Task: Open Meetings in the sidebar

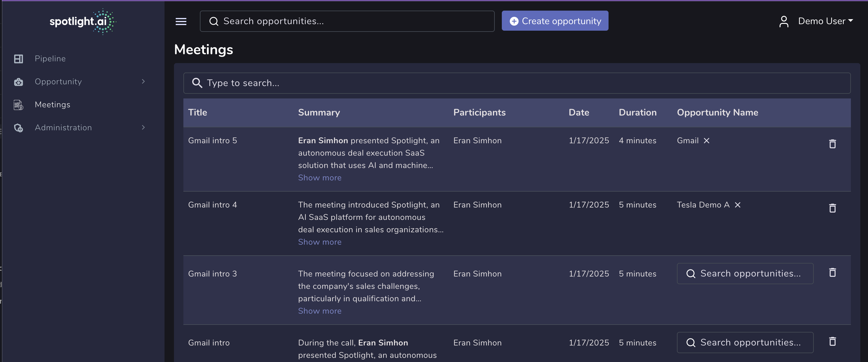Action: pyautogui.click(x=52, y=104)
